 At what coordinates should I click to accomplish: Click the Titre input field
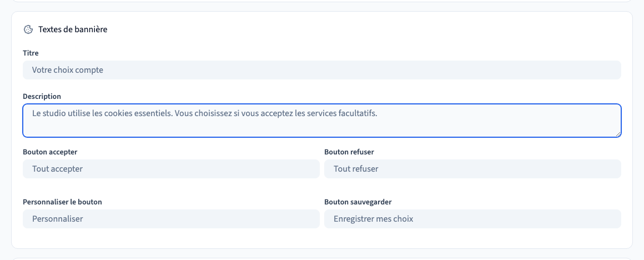point(322,70)
